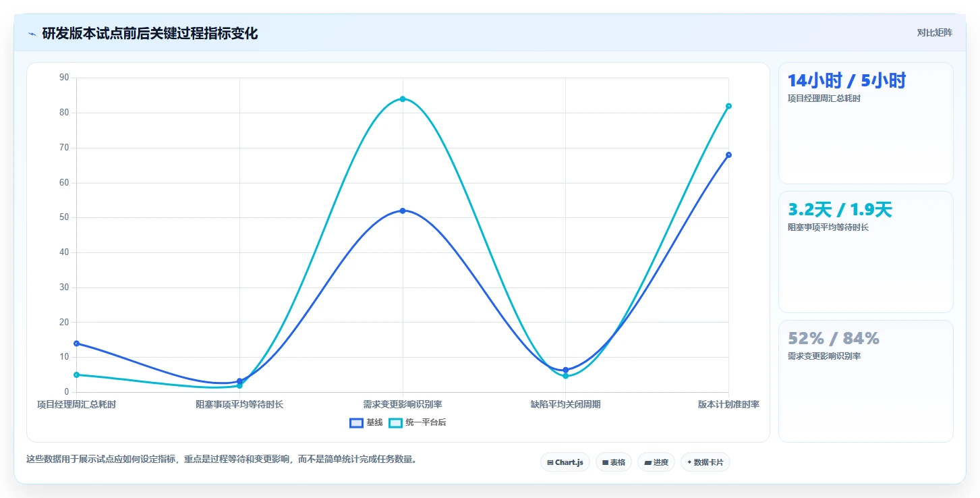Click the 对比矩阵 label in the header
The width and height of the screenshot is (980, 498).
tap(934, 33)
